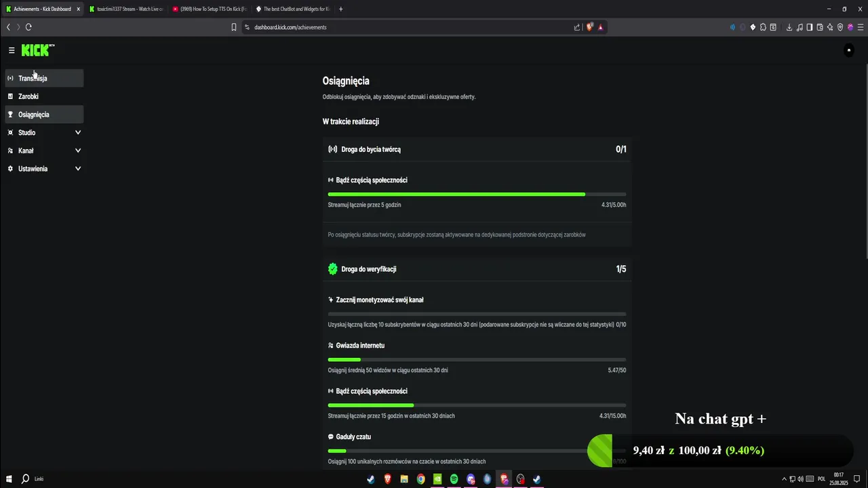Click the Kanał icon in sidebar

click(10, 150)
